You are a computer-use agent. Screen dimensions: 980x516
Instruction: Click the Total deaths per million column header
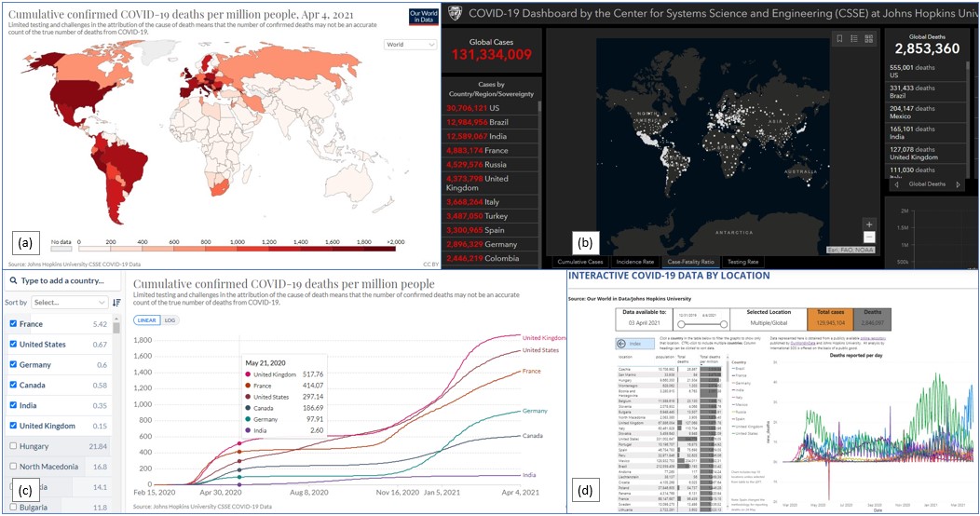pos(710,359)
